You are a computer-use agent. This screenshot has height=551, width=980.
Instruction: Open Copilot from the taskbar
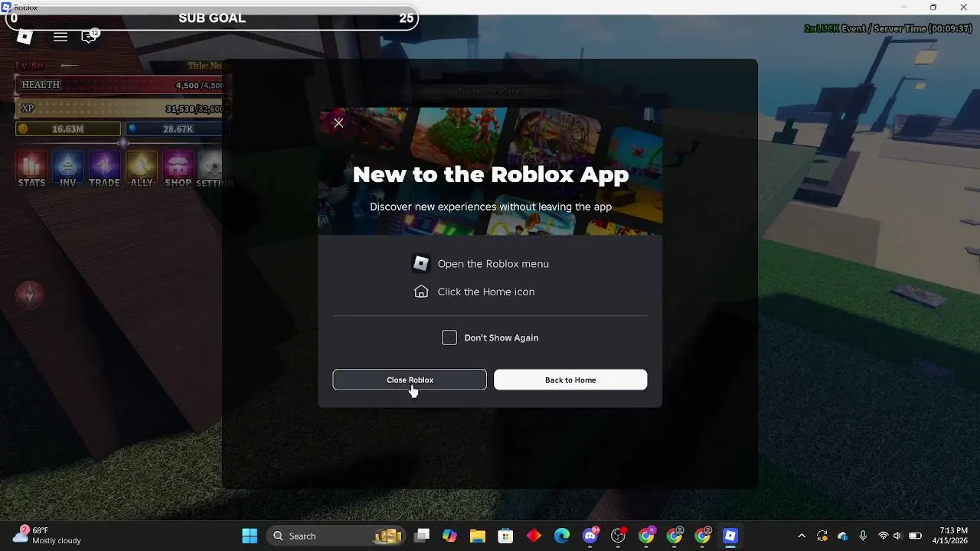pyautogui.click(x=449, y=536)
